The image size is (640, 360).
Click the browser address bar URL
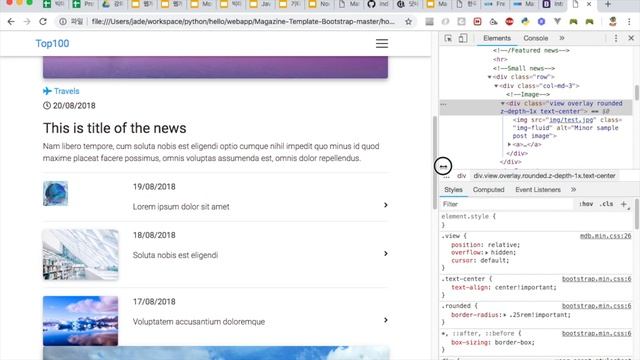pos(243,22)
